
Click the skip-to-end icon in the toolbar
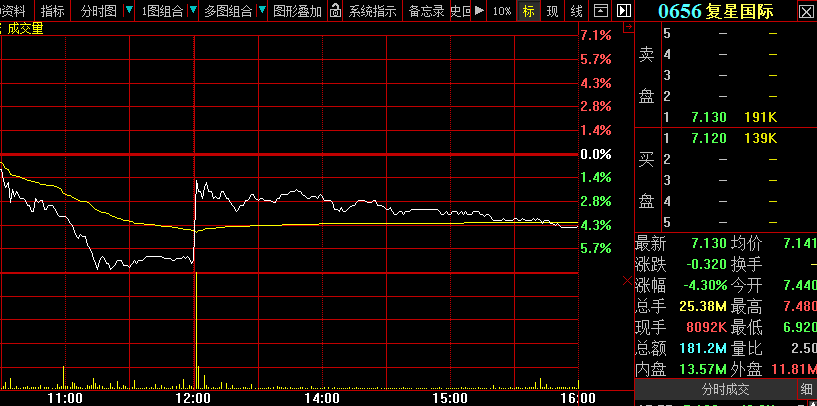click(x=624, y=11)
